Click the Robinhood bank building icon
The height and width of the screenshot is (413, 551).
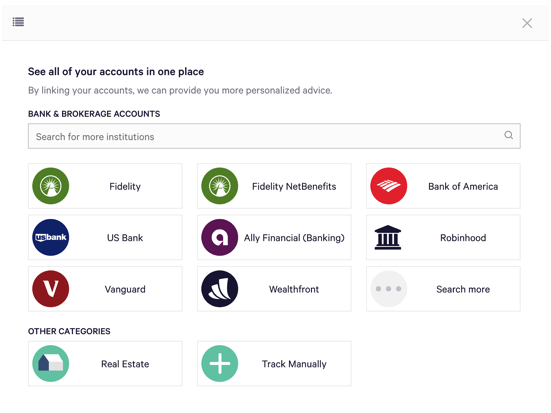pos(388,237)
